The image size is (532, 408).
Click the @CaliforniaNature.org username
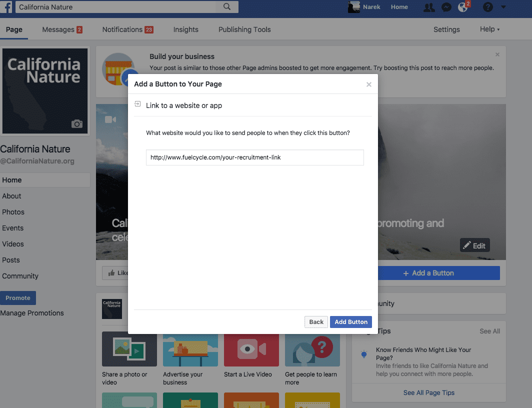tap(37, 161)
